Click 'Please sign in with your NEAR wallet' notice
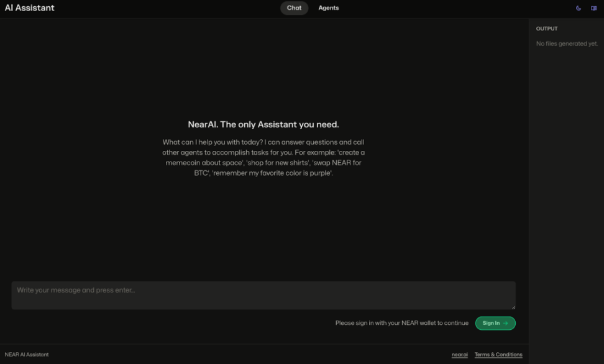604x364 pixels. 401,323
